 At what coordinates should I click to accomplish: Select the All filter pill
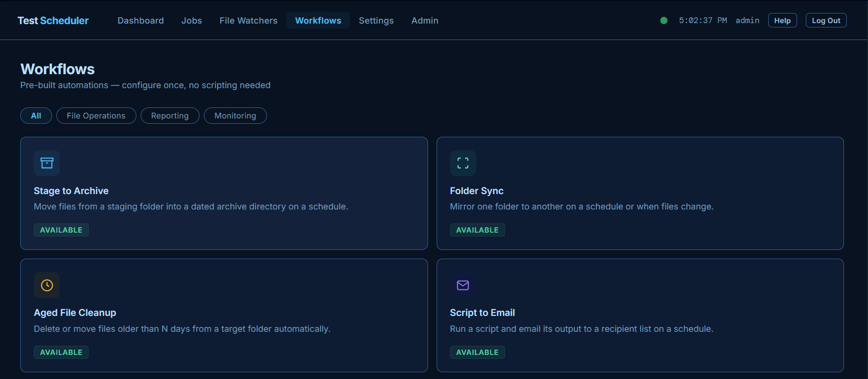point(36,116)
